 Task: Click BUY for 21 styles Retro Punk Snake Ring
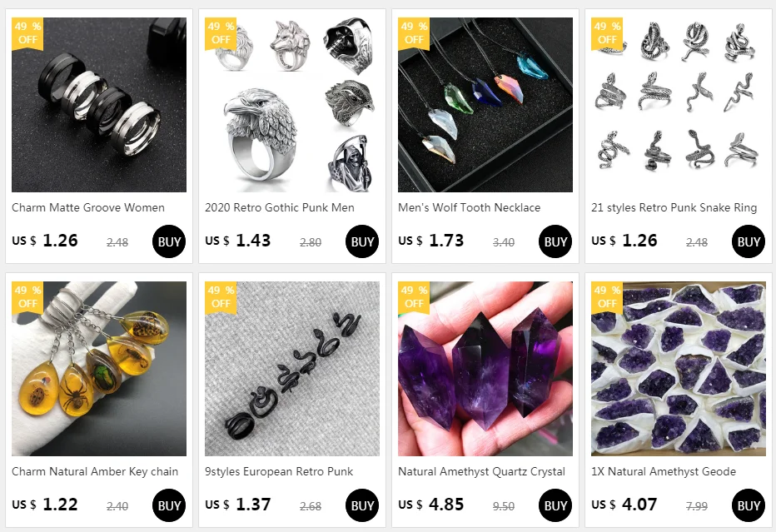[x=749, y=241]
